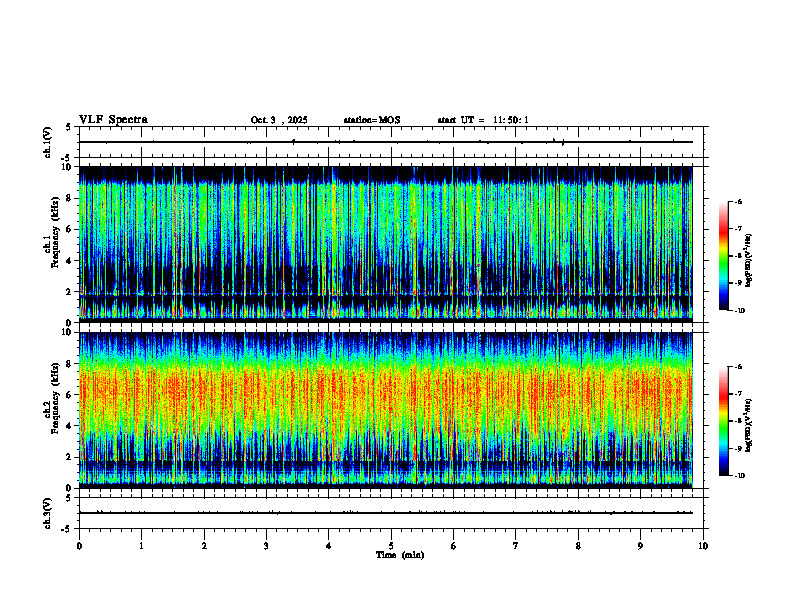Click time axis tick label "3"
Viewport: 792px width, 612px height.
point(266,546)
